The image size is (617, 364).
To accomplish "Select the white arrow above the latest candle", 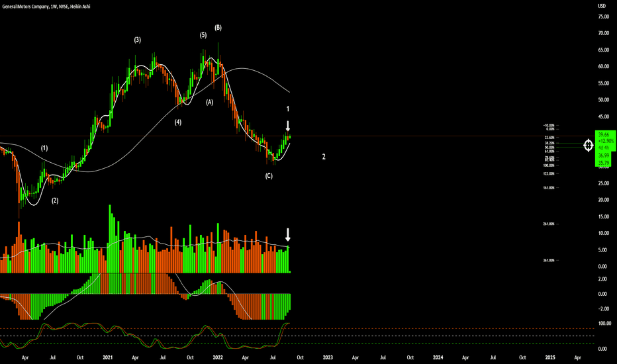I will pos(287,126).
